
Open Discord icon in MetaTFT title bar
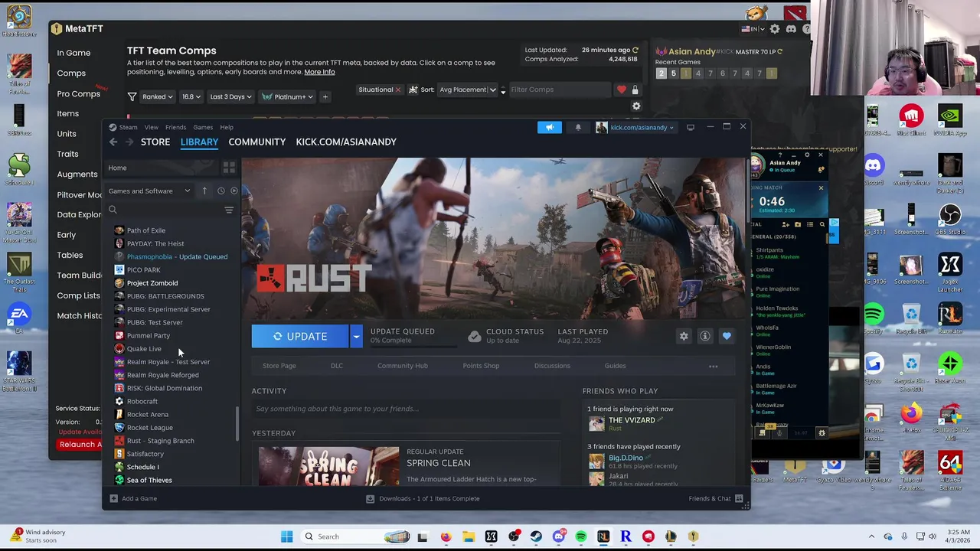(791, 29)
